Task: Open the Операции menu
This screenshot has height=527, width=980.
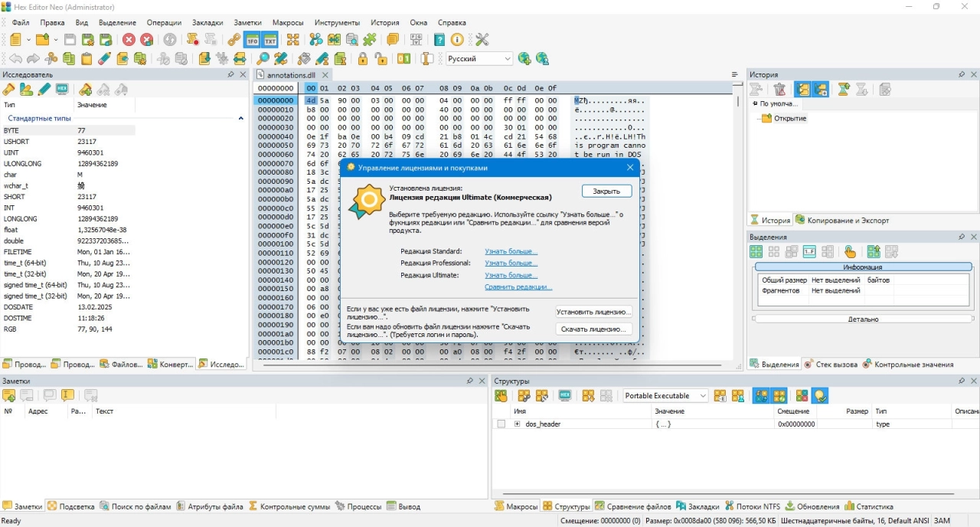Action: [x=164, y=23]
